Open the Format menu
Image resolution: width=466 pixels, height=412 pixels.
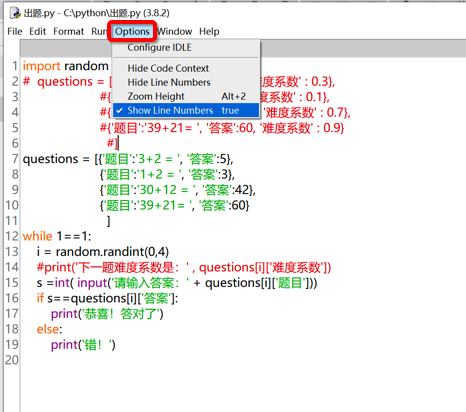pos(68,31)
